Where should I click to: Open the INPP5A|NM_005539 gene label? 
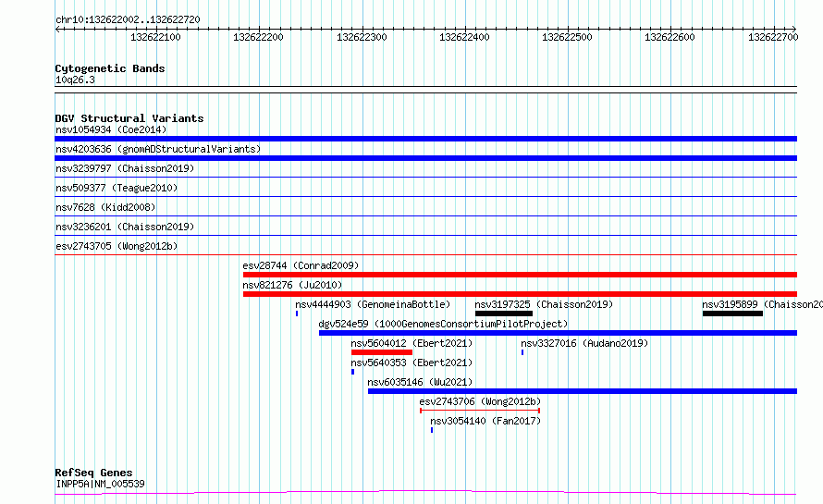click(100, 484)
